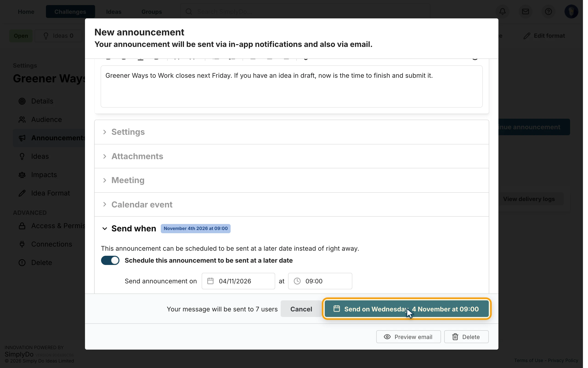The image size is (588, 368).
Task: Expand the Calendar event section
Action: click(291, 204)
